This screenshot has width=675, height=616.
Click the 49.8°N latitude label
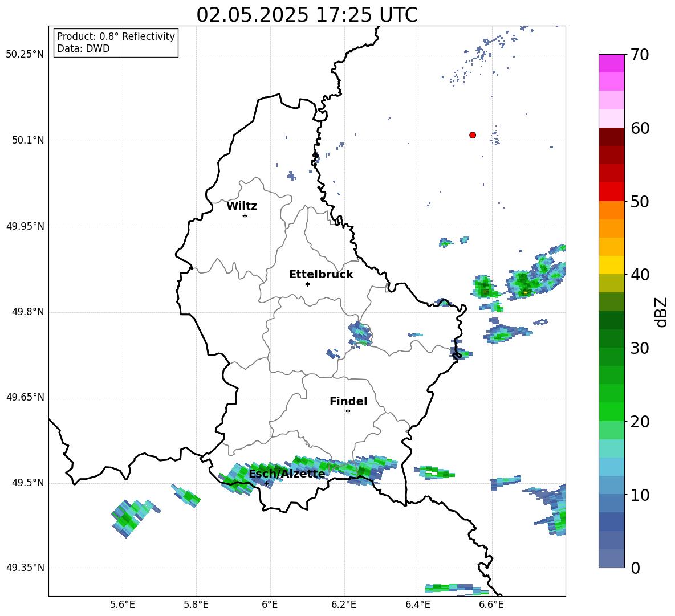click(28, 312)
